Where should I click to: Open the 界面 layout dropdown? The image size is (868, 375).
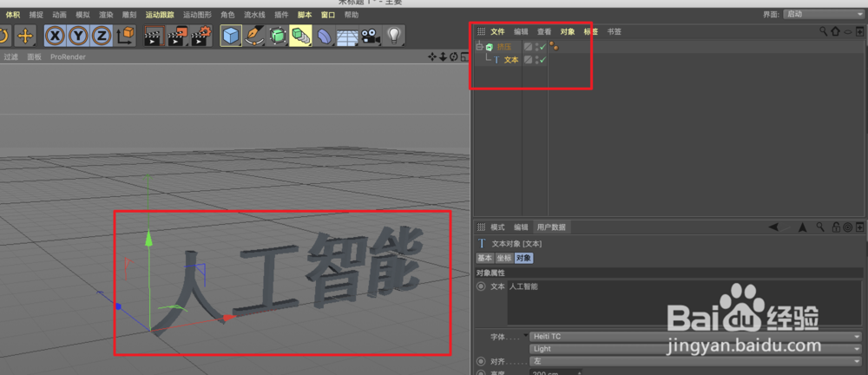(x=825, y=15)
